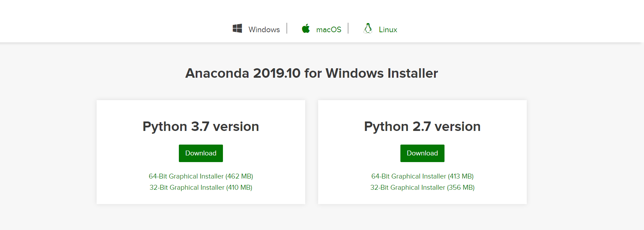Click the Apple logo icon
The width and height of the screenshot is (644, 230).
[x=306, y=28]
